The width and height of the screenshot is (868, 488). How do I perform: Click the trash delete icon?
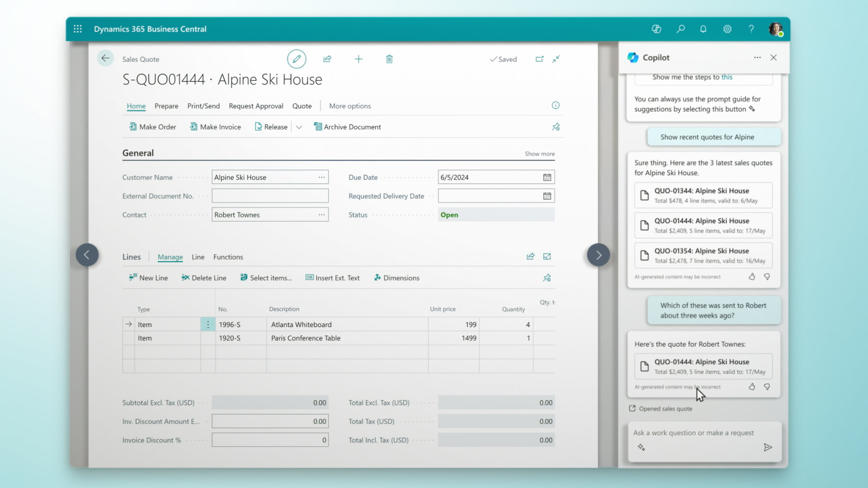click(x=389, y=59)
